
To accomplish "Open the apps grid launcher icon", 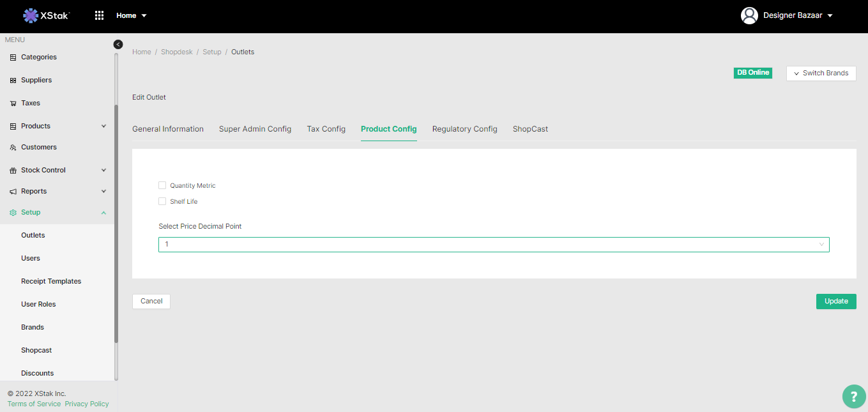I will click(x=99, y=15).
